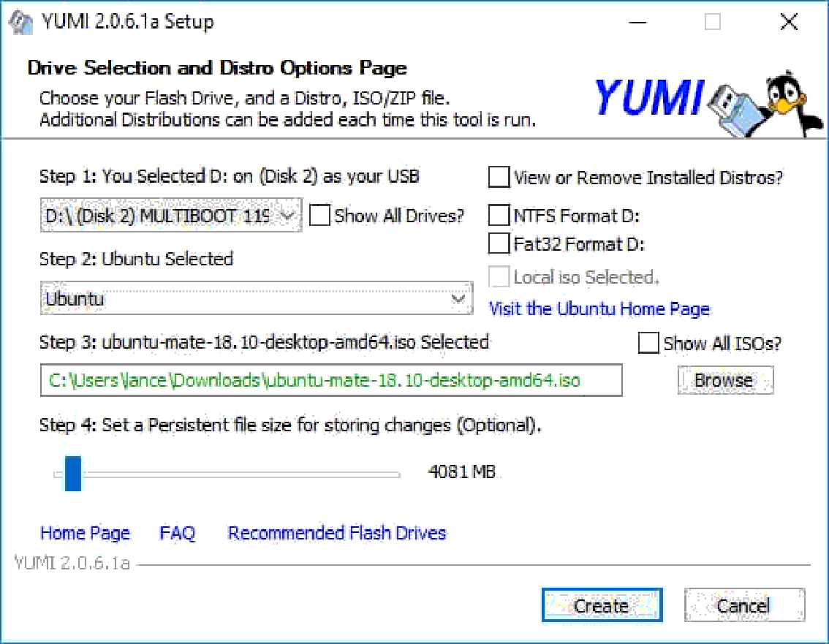Cancel the YUMI setup
The height and width of the screenshot is (644, 829).
743,605
